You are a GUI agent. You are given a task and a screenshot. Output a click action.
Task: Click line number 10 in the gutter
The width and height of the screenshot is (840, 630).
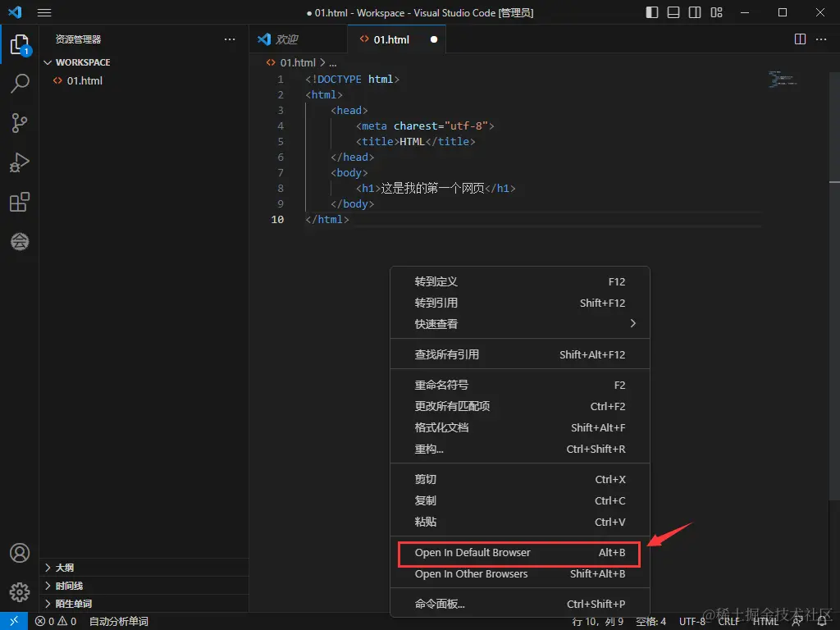tap(277, 219)
